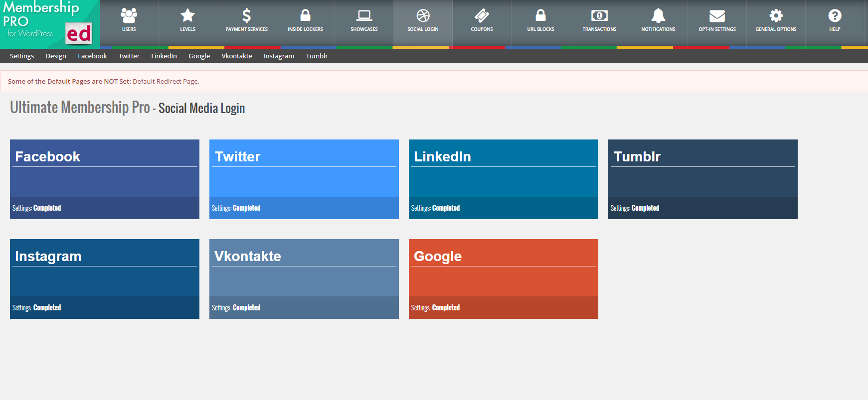Open the LinkedIn submenu tab
Screen dimensions: 868x400
(x=164, y=56)
